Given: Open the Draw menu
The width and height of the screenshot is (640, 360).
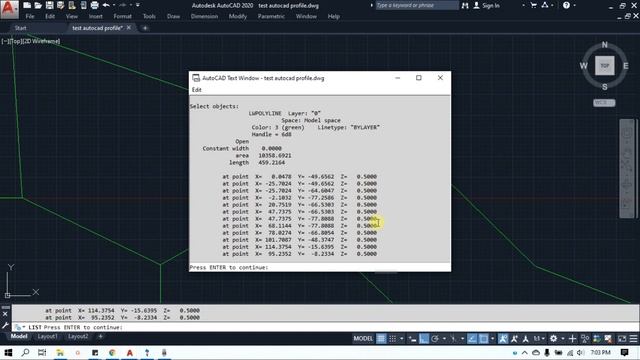Looking at the screenshot, I should point(173,17).
